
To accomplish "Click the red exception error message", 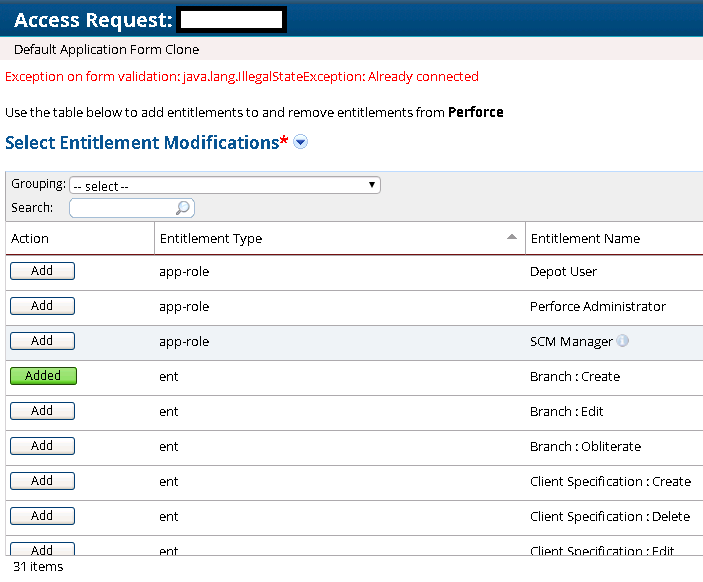I will coord(242,77).
